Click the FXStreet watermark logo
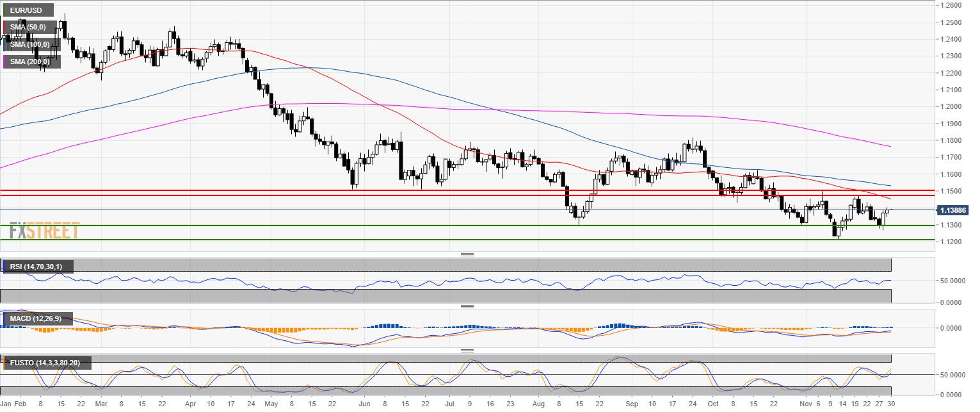The height and width of the screenshot is (412, 980). [45, 231]
